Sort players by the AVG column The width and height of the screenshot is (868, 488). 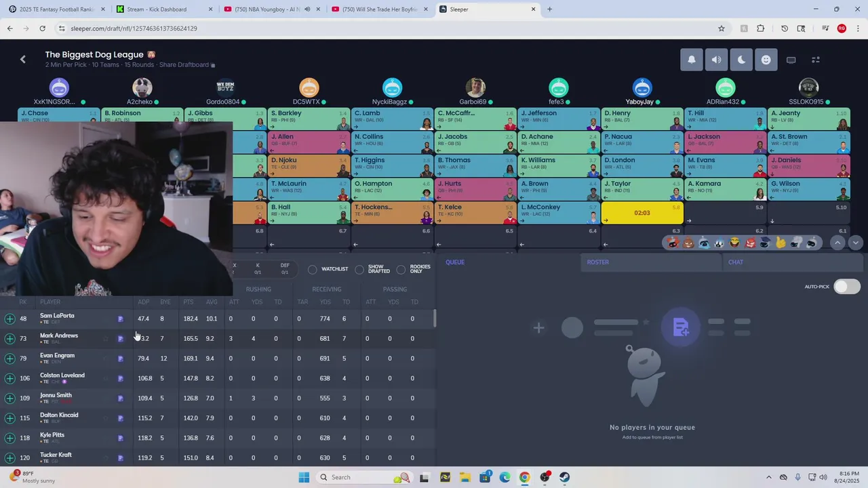(x=212, y=302)
